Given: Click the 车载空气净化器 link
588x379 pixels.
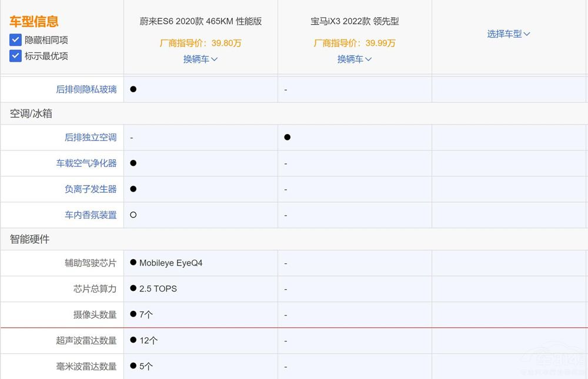Looking at the screenshot, I should 86,163.
